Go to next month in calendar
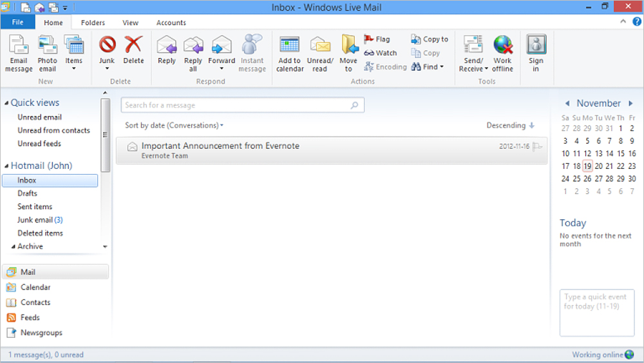The width and height of the screenshot is (644, 363). click(630, 103)
